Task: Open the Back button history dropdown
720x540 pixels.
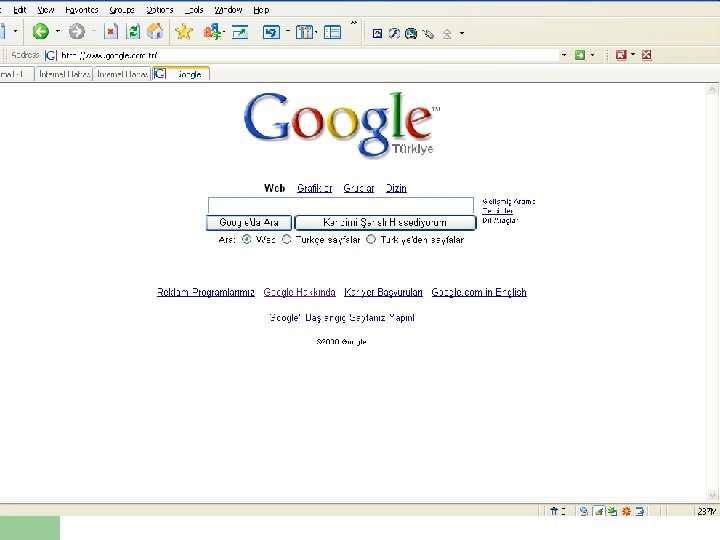Action: tap(57, 31)
